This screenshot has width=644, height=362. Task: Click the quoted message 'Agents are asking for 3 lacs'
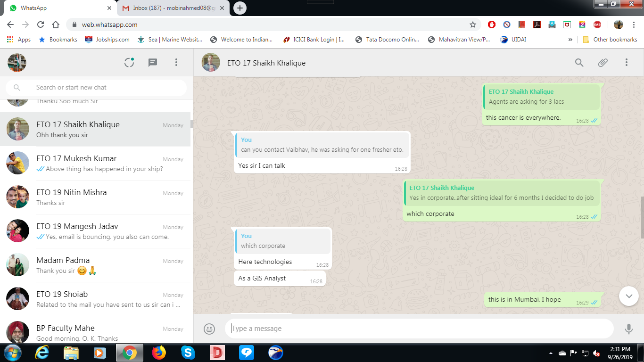[x=542, y=97]
